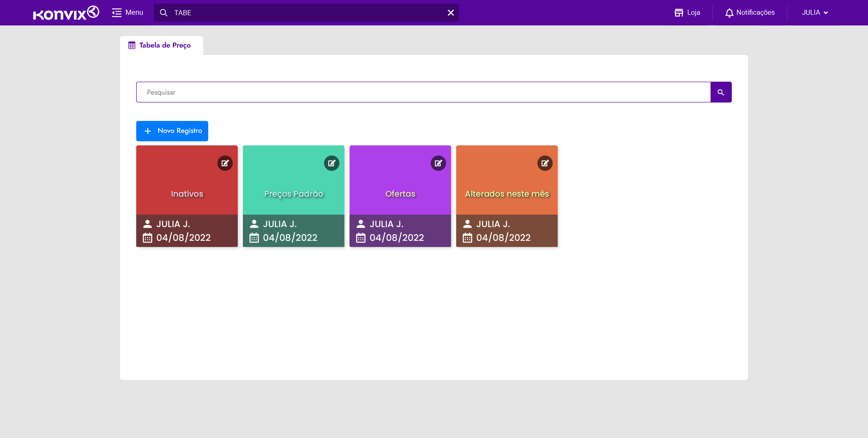Create a Novo Registro
This screenshot has height=438, width=868.
click(172, 131)
